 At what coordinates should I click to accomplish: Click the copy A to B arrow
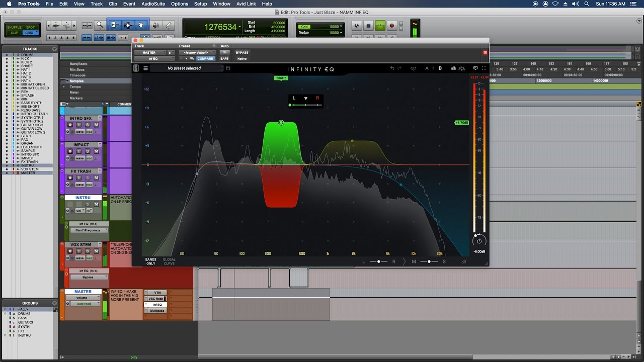(x=433, y=68)
